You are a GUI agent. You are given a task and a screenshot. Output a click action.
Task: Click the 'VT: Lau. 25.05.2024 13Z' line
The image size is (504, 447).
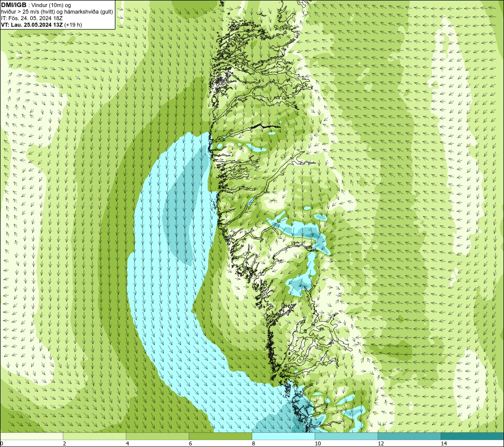(32, 25)
